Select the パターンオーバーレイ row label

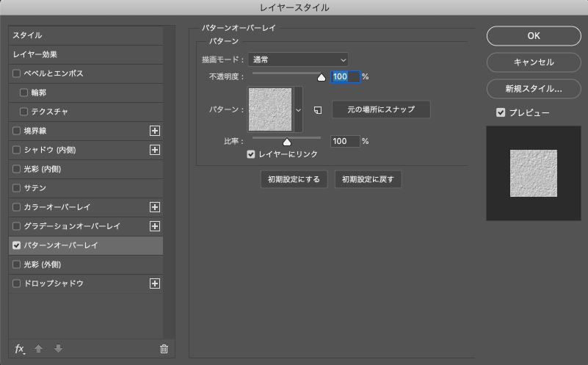(61, 245)
